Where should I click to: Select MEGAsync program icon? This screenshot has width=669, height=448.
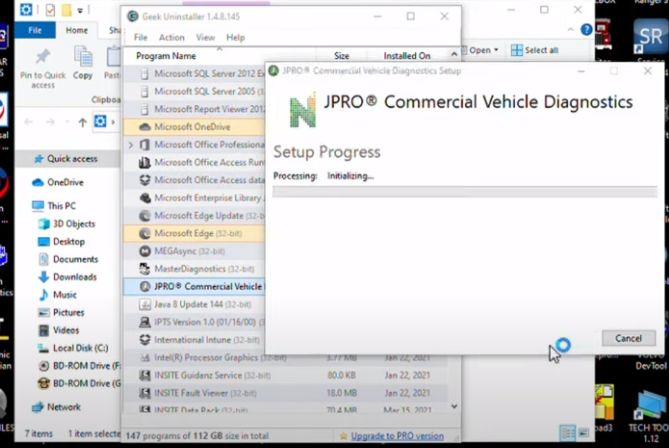(145, 251)
